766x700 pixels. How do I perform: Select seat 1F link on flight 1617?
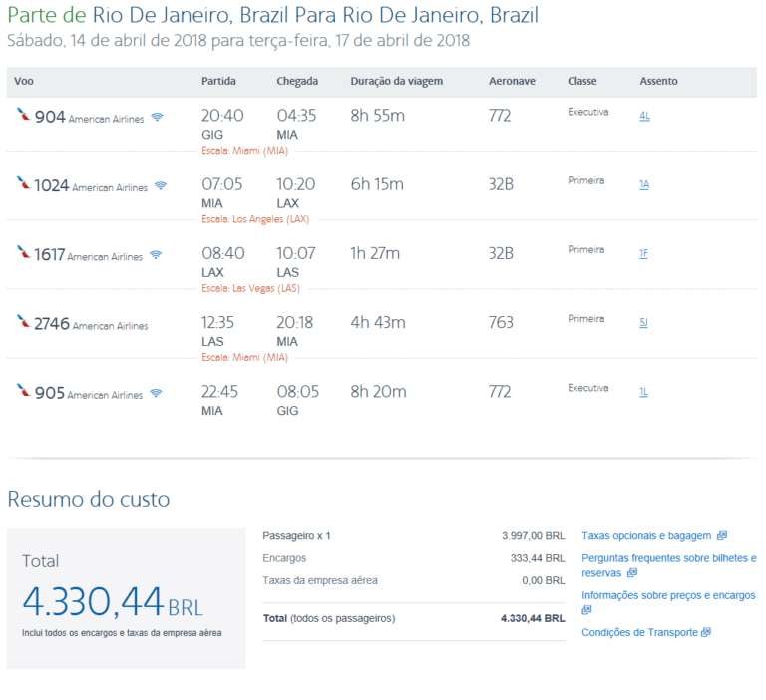point(644,253)
